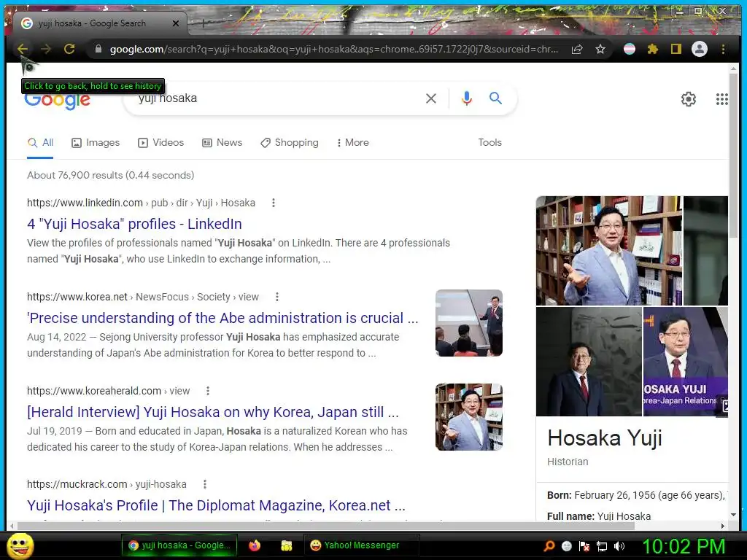This screenshot has width=747, height=560.
Task: Open the volume speaker tray icon
Action: pyautogui.click(x=619, y=546)
